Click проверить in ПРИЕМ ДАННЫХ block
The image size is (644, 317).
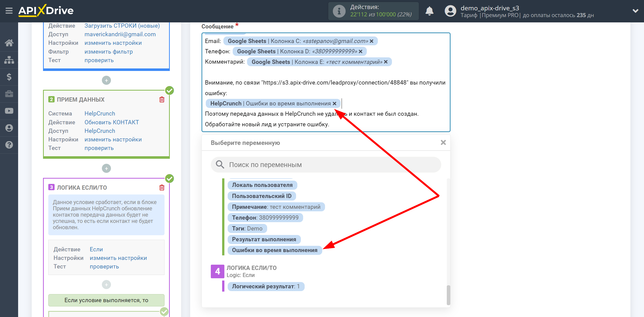point(99,148)
